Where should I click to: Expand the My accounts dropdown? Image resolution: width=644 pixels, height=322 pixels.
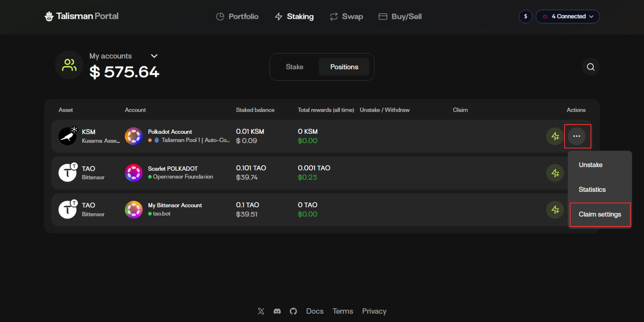coord(154,56)
